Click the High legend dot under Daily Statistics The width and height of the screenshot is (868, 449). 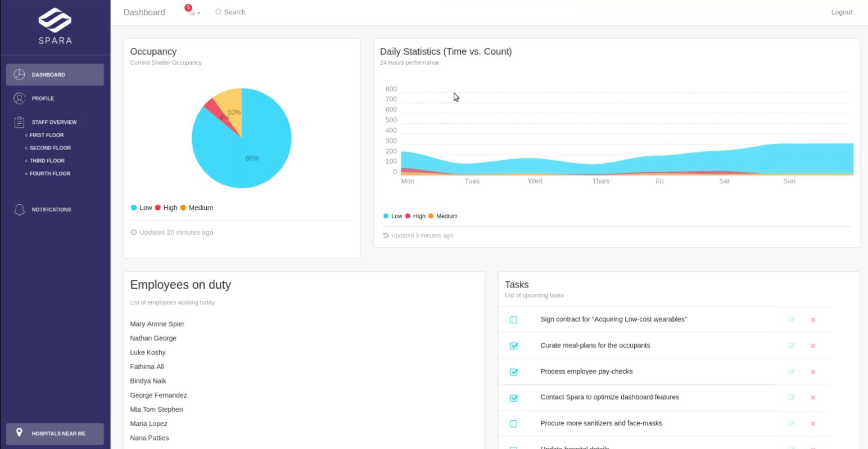click(x=408, y=216)
